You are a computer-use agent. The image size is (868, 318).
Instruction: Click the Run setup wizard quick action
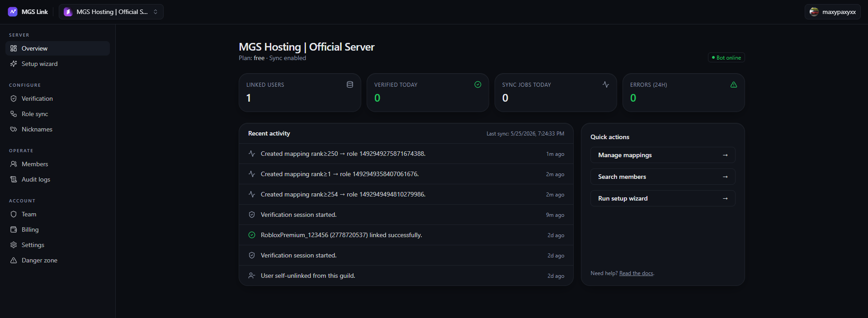click(x=663, y=198)
